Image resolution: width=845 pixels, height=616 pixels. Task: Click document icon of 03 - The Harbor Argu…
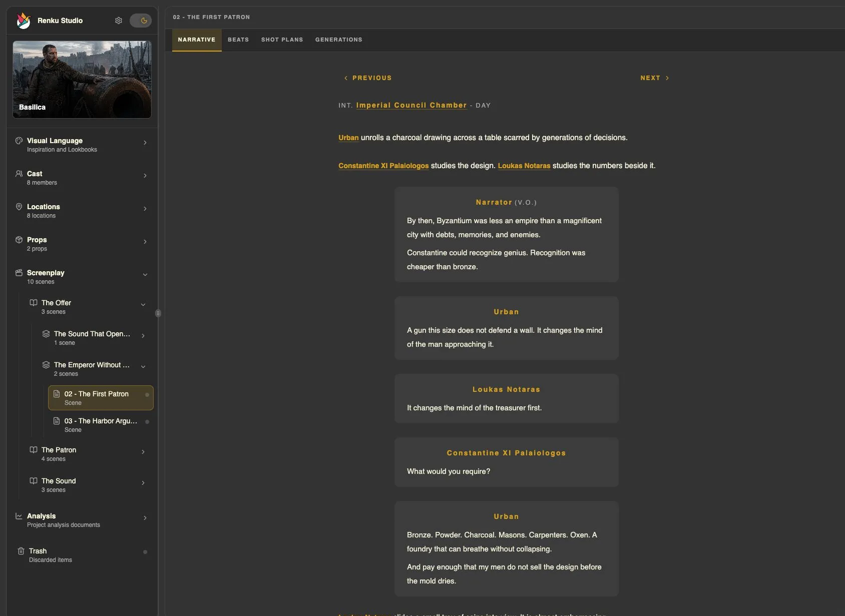(x=57, y=421)
